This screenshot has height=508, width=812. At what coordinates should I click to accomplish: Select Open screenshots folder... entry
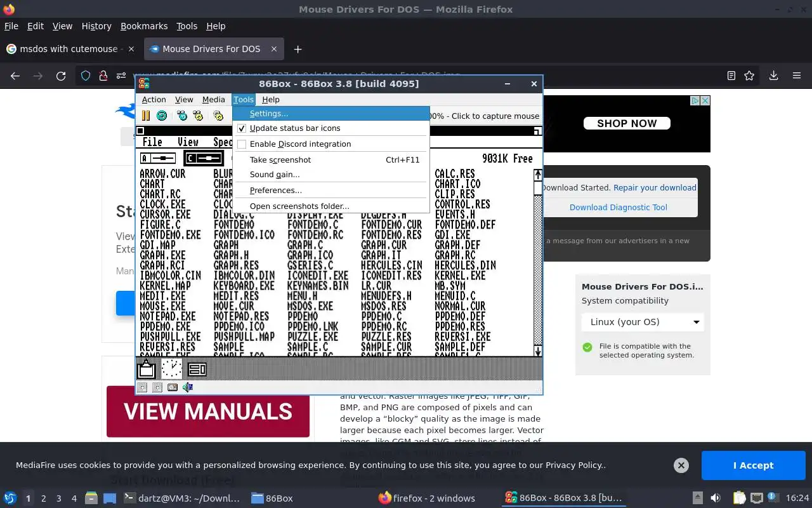(x=331, y=206)
